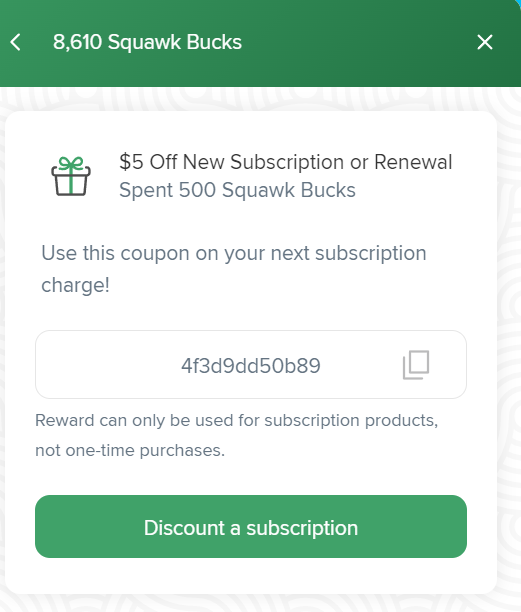Viewport: 521px width, 612px height.
Task: Click the reward restriction note about subscription products
Action: tap(236, 435)
